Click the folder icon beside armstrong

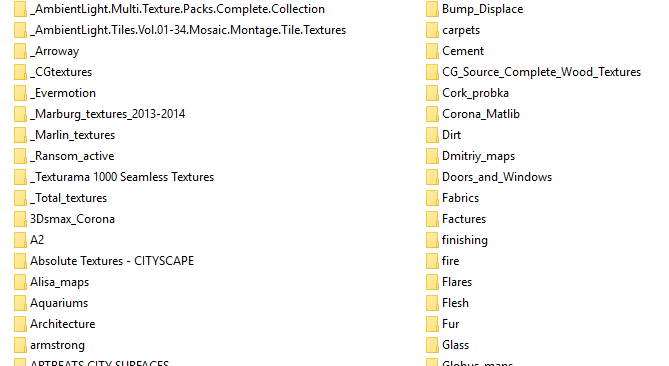pos(20,345)
